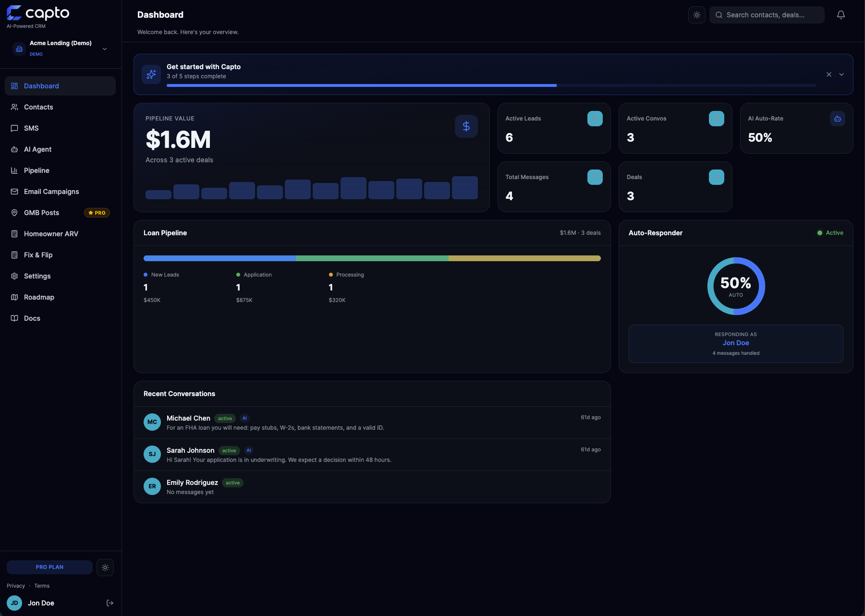Open the Roadmap menu item
The height and width of the screenshot is (616, 865).
pos(60,297)
